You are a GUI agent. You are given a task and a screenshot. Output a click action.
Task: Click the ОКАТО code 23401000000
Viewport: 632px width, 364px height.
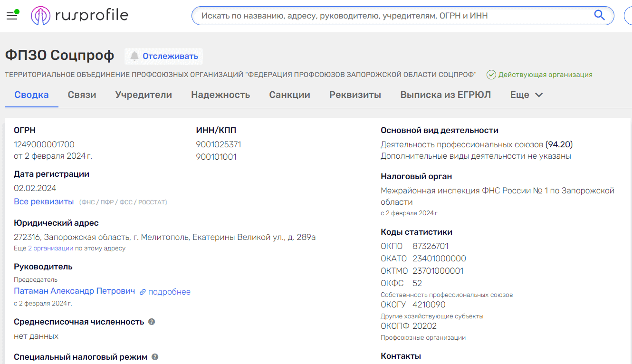tap(439, 259)
